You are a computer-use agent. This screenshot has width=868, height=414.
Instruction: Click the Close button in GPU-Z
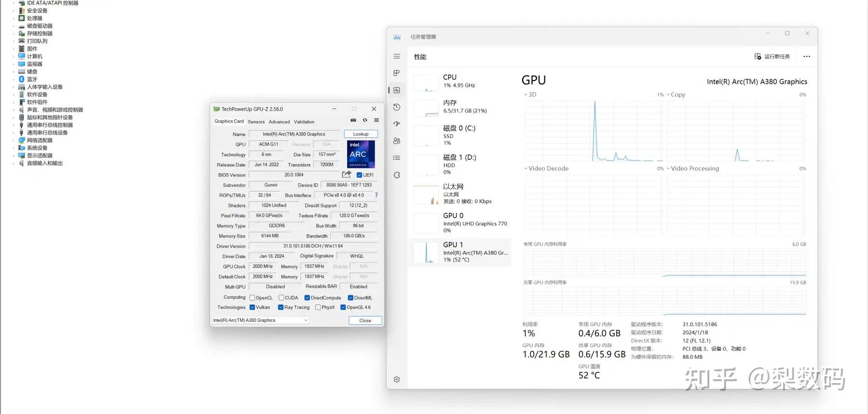click(x=365, y=320)
